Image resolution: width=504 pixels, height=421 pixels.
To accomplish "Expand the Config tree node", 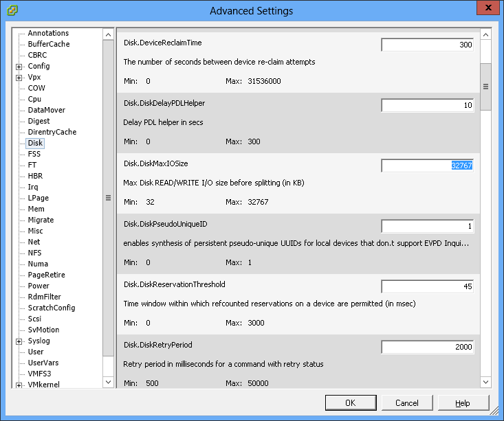I will [x=19, y=67].
